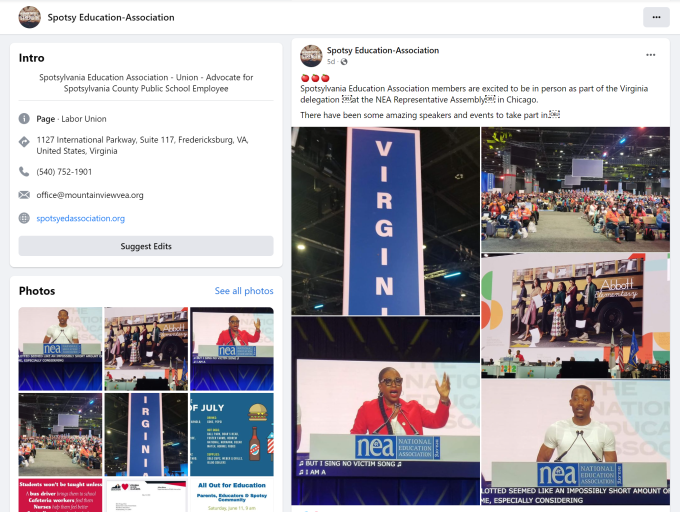Open the spotsyedassociation.org website link
Screen dimensions: 680x512
coord(81,218)
